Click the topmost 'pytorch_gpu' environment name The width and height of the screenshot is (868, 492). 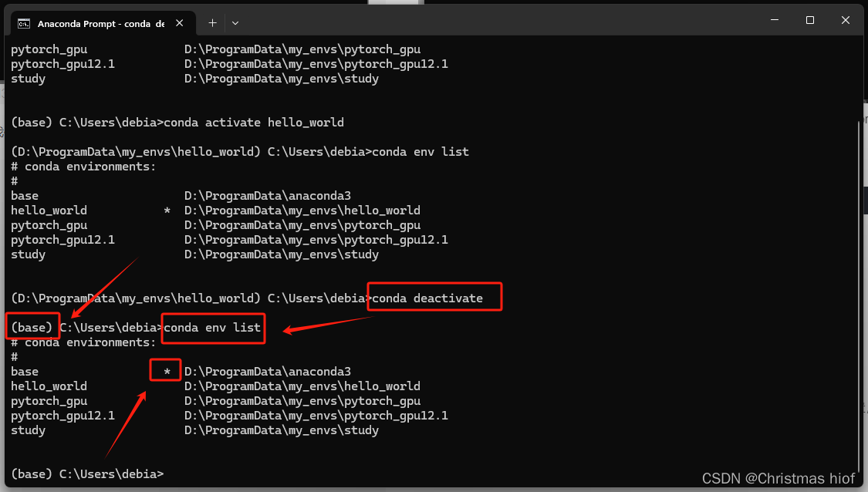tap(49, 49)
